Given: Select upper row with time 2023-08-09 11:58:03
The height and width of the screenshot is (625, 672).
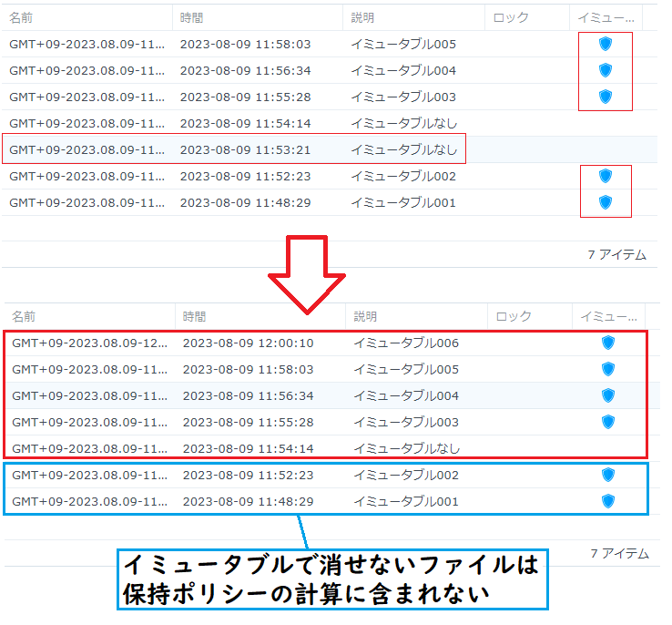Looking at the screenshot, I should 329,44.
